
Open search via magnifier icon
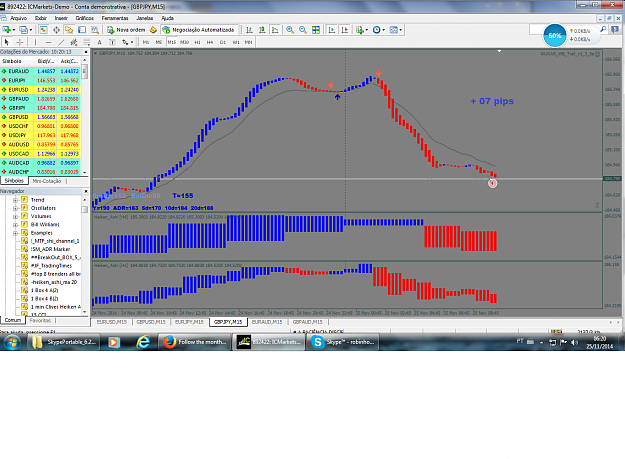pyautogui.click(x=603, y=29)
